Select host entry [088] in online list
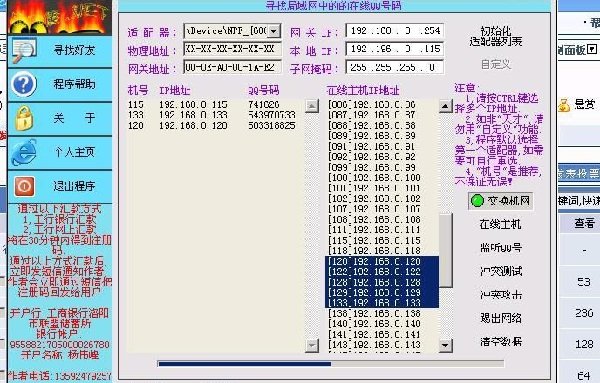 click(382, 125)
